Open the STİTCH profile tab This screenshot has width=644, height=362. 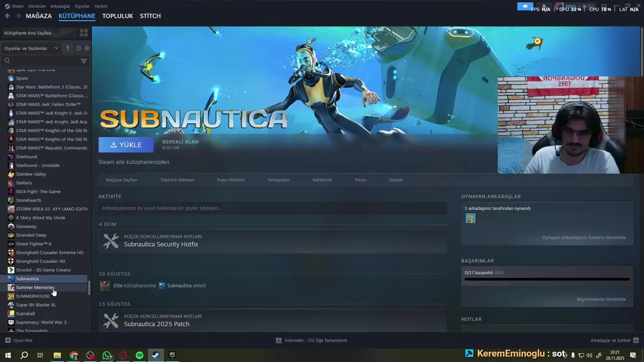[x=150, y=16]
